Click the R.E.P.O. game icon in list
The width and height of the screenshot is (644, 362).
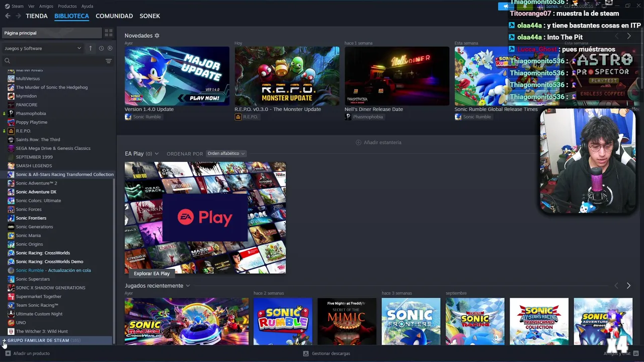pyautogui.click(x=11, y=131)
